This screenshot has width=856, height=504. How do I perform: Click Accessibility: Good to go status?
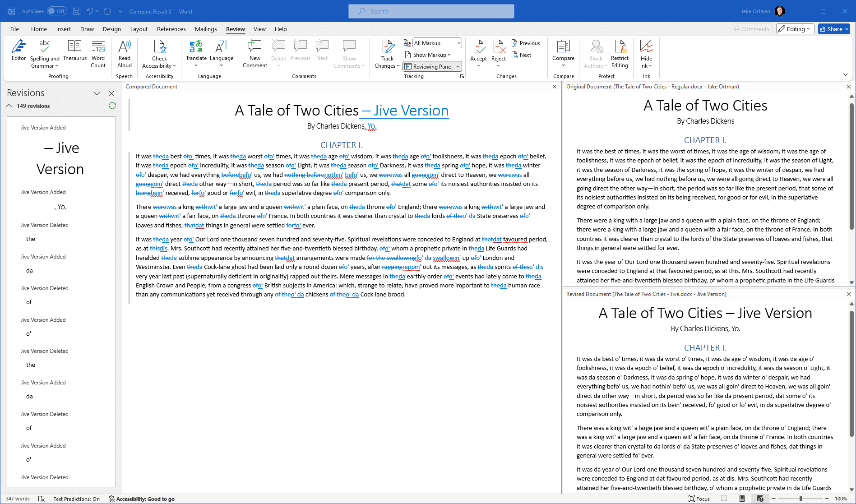click(x=142, y=499)
